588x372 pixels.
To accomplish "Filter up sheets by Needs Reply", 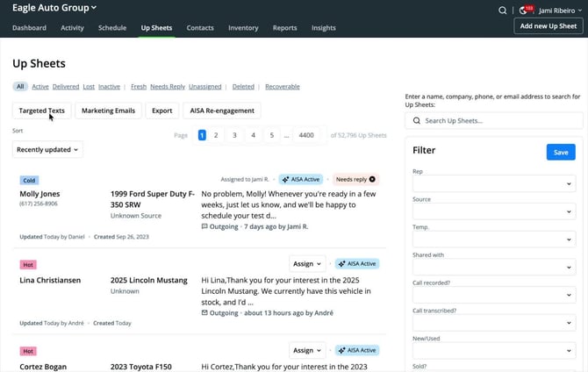I will click(168, 87).
